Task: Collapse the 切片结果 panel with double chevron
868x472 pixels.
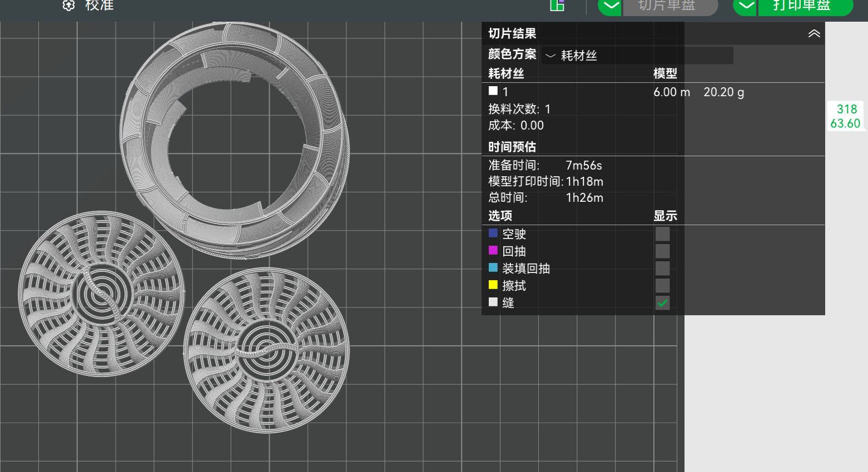Action: click(814, 34)
